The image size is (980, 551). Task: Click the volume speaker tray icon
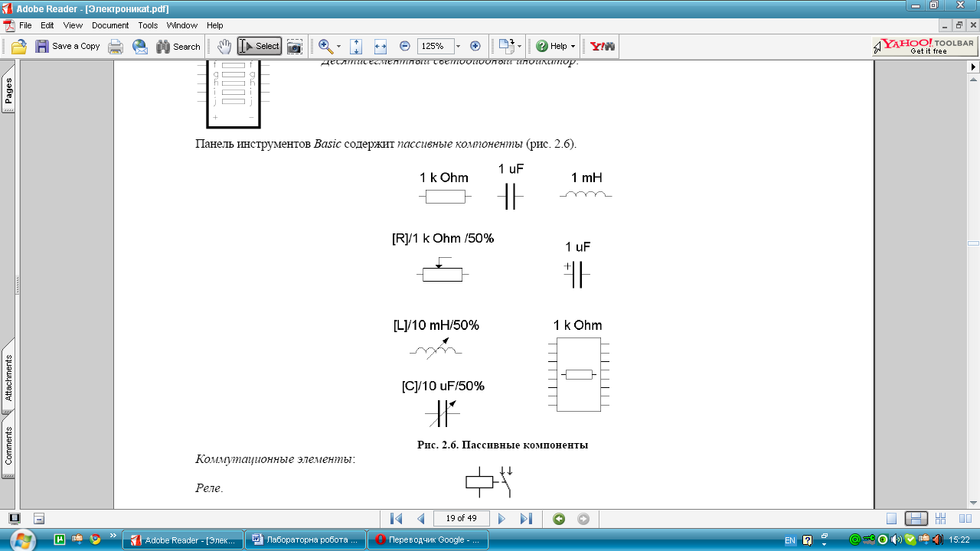897,540
